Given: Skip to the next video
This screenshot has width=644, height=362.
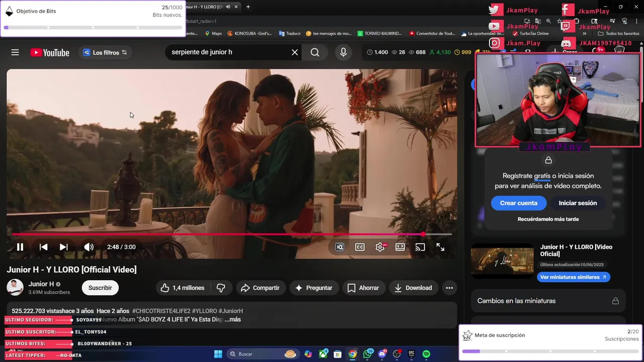Looking at the screenshot, I should pos(63,247).
